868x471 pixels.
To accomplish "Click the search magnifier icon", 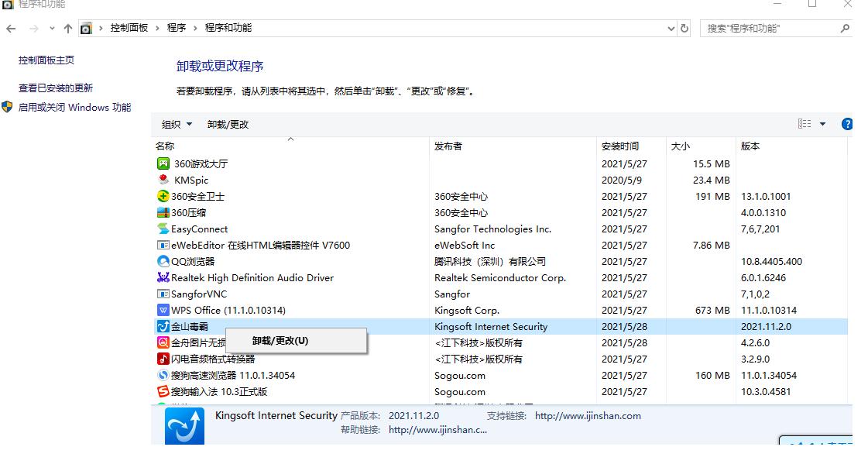I will [845, 28].
